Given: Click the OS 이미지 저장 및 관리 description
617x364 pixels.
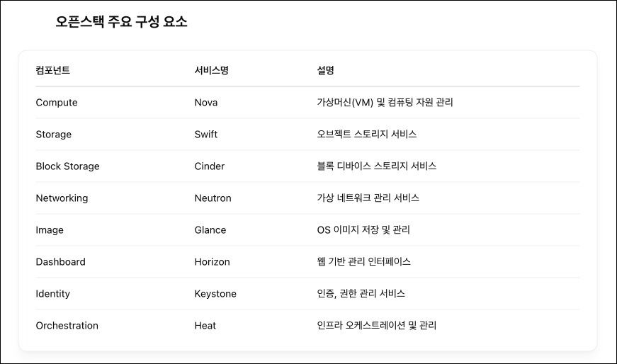Looking at the screenshot, I should (363, 230).
